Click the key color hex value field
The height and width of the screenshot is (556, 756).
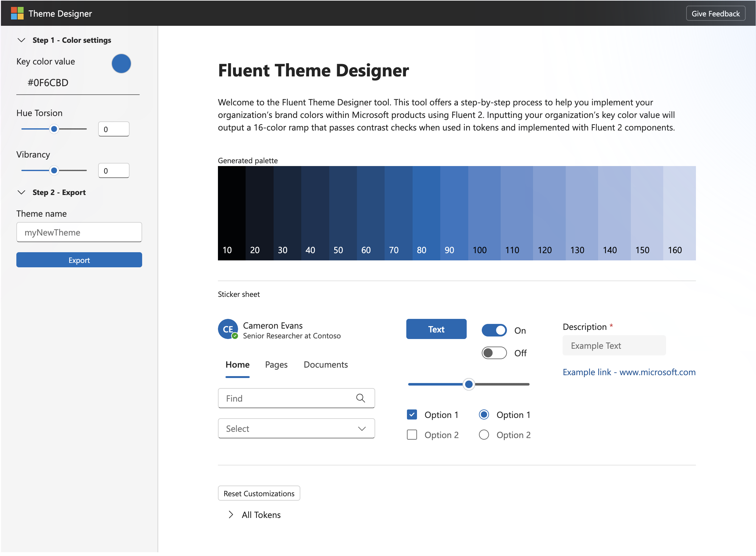[x=78, y=82]
